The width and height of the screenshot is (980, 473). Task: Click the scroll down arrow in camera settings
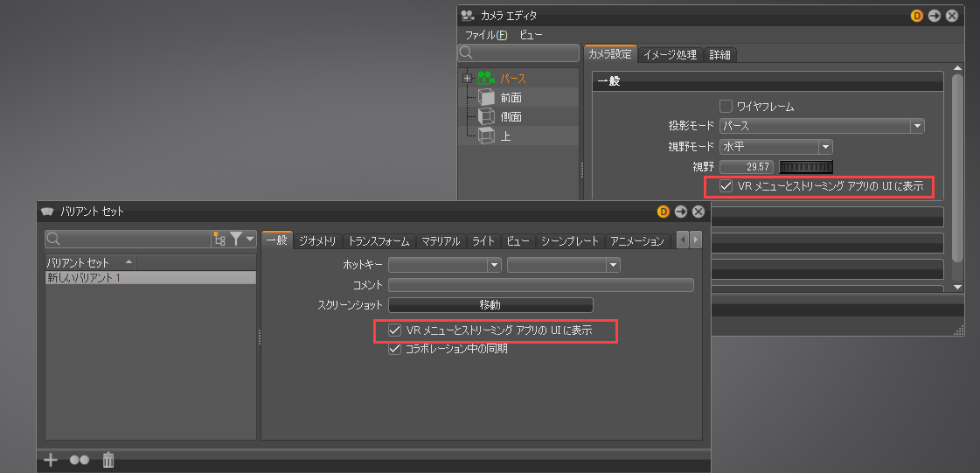pyautogui.click(x=957, y=287)
